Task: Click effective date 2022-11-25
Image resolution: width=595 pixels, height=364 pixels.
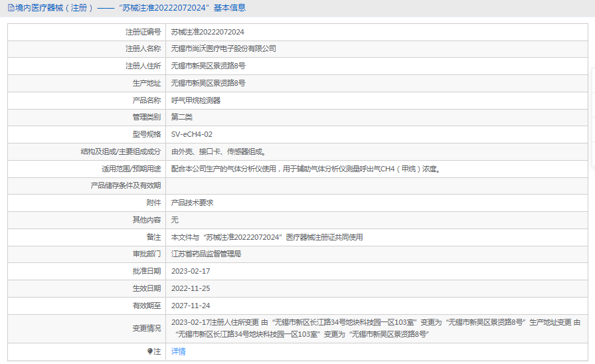Action: pyautogui.click(x=191, y=288)
